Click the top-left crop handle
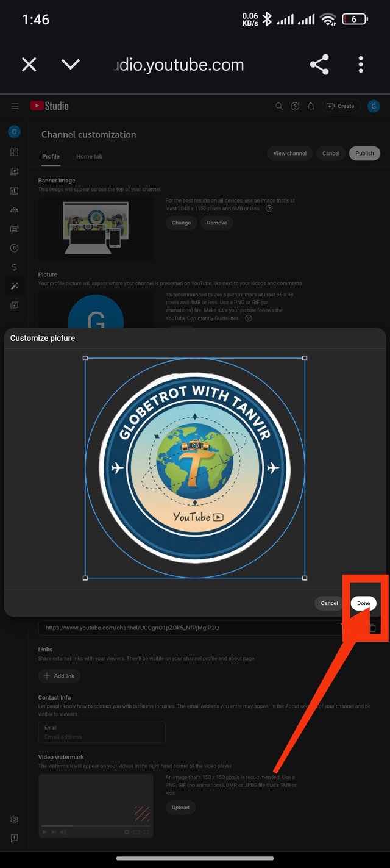 85,358
